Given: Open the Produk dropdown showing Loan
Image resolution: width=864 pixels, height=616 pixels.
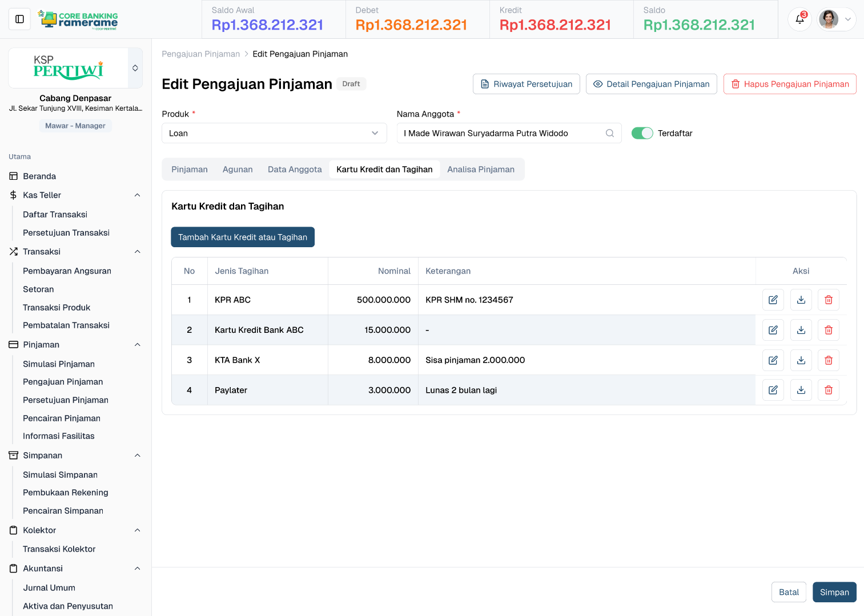Looking at the screenshot, I should 274,133.
